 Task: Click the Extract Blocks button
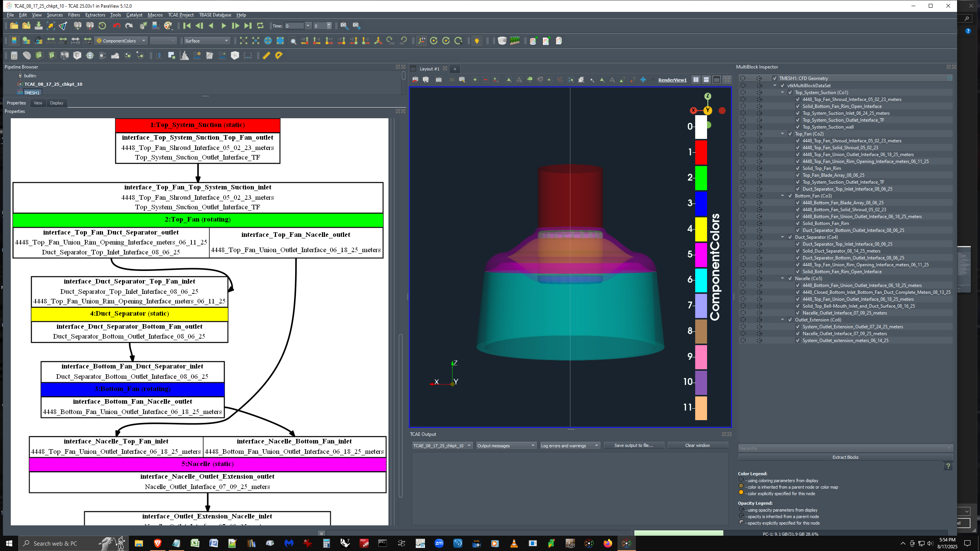[x=845, y=457]
